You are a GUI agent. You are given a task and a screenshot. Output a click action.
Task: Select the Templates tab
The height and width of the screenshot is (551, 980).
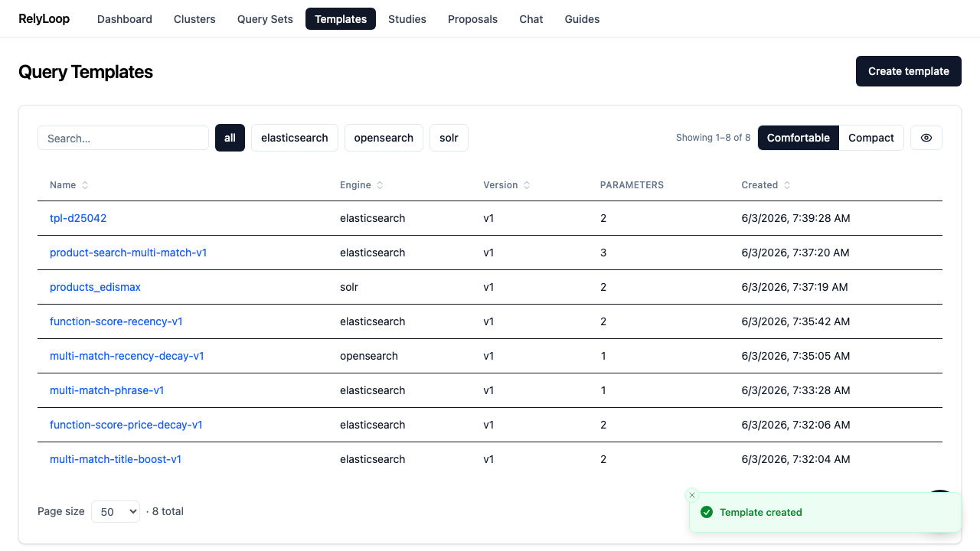pyautogui.click(x=341, y=19)
